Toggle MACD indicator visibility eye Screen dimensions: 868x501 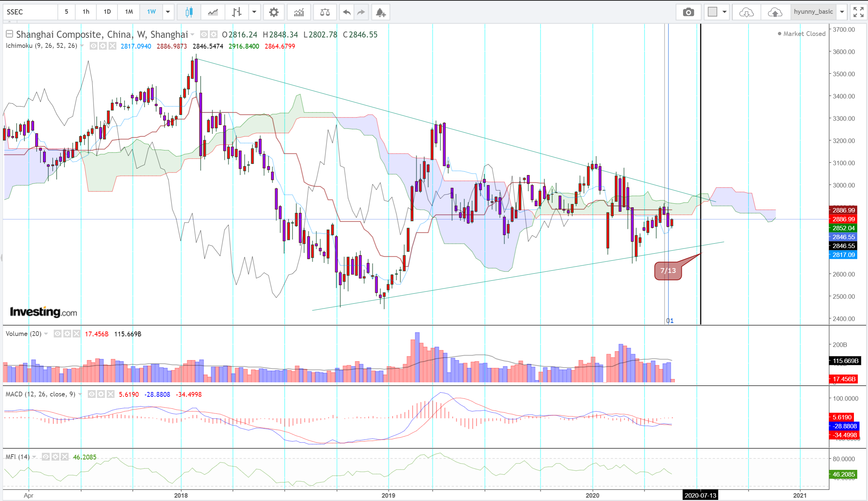92,394
